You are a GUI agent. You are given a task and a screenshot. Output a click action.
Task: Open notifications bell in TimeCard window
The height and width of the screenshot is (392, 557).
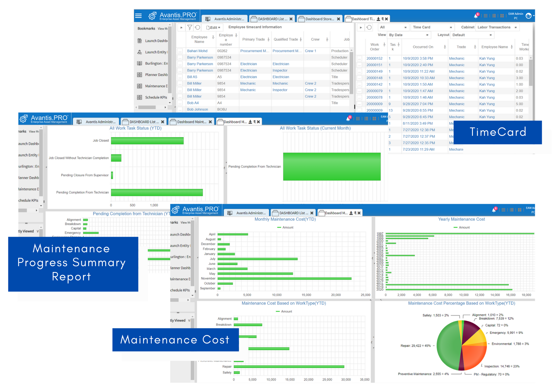(476, 16)
